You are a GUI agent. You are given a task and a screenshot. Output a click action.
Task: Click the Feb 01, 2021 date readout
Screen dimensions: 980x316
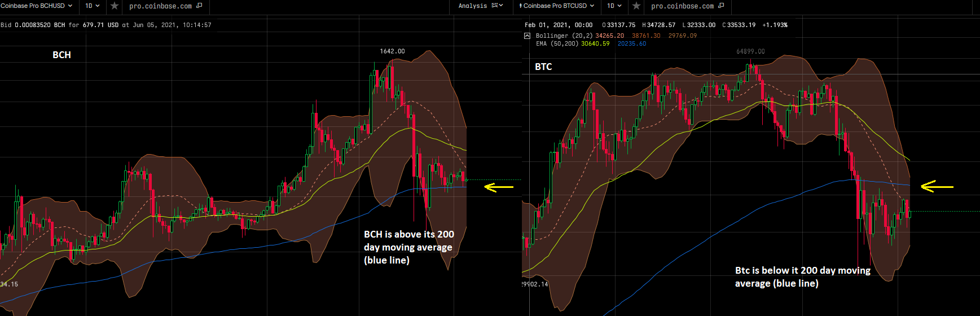coord(559,25)
